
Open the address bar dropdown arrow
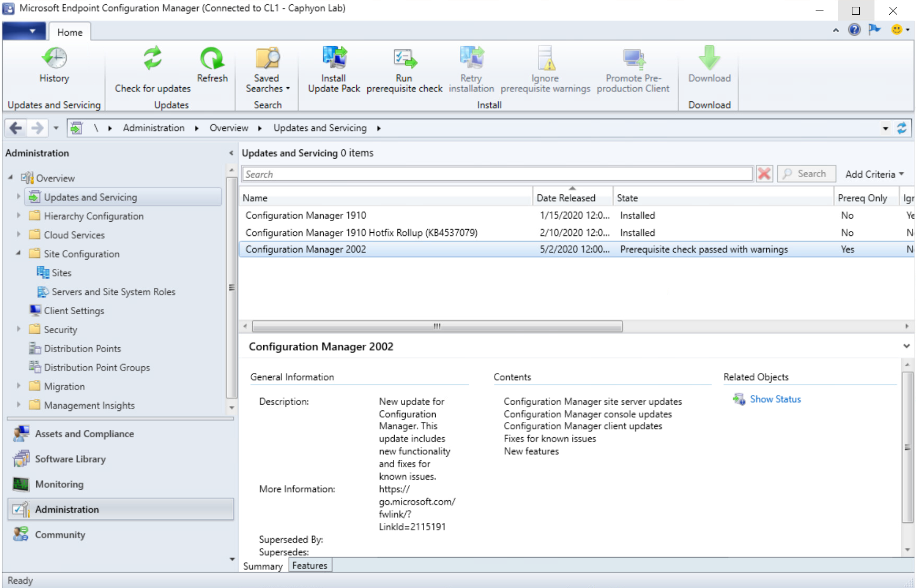(x=886, y=128)
